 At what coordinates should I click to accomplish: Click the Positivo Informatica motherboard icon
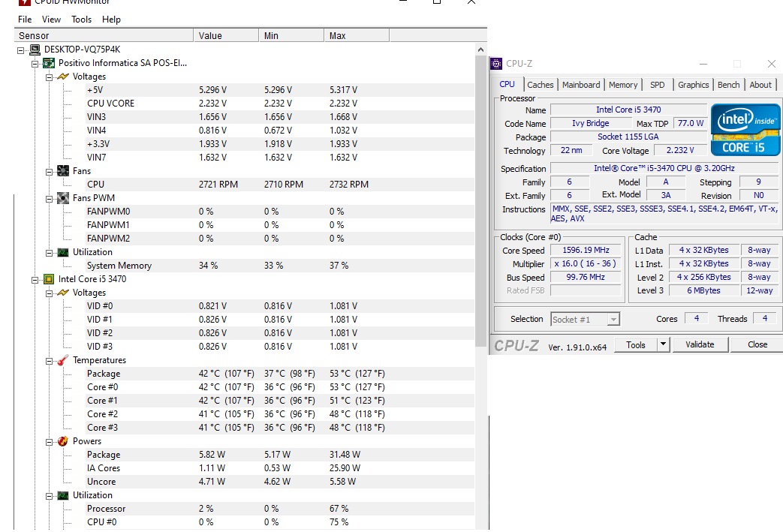coord(49,63)
